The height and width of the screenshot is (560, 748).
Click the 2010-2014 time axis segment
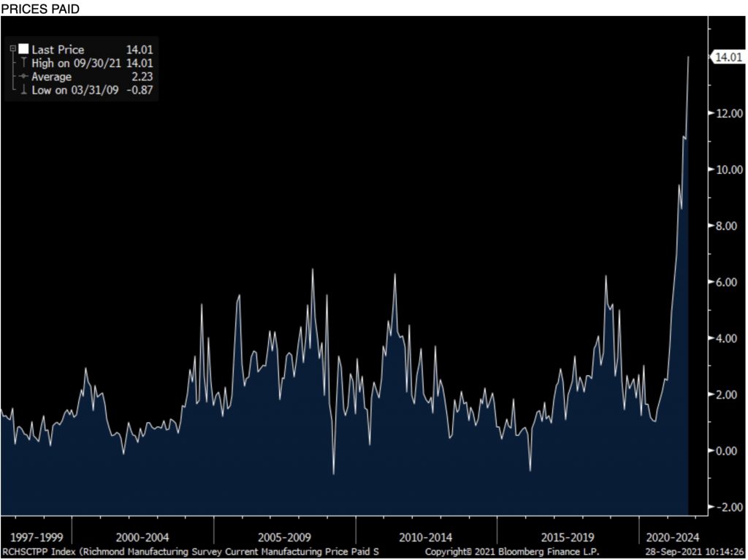click(427, 537)
